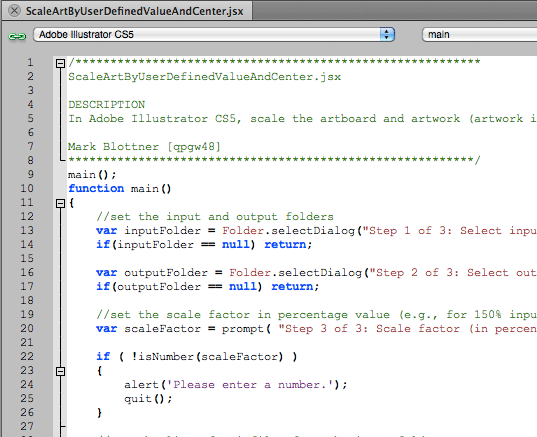537x437 pixels.
Task: Click 'scaleFactor' in the var declaration line
Action: (x=162, y=328)
